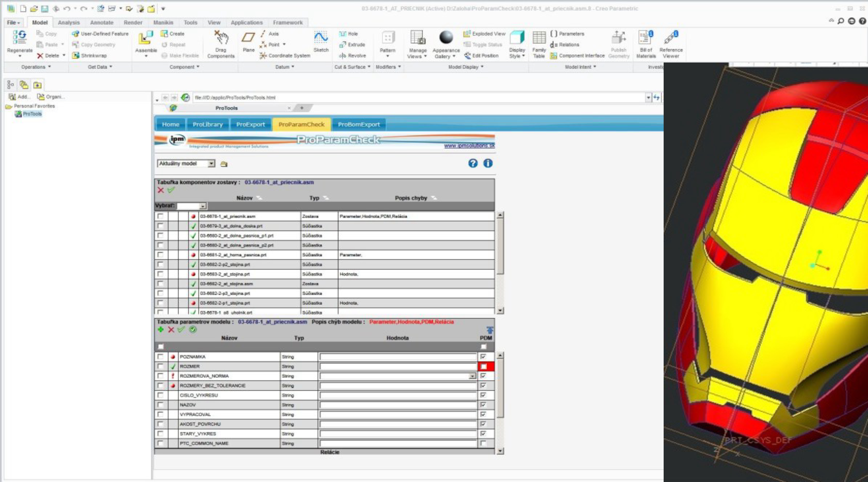This screenshot has height=482, width=868.
Task: Open the Aktuálny model dropdown
Action: [211, 164]
